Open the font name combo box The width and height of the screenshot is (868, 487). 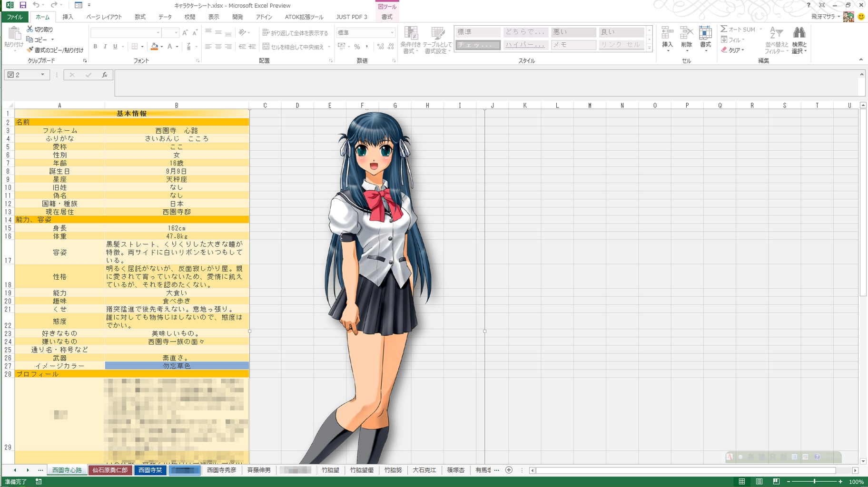point(126,33)
